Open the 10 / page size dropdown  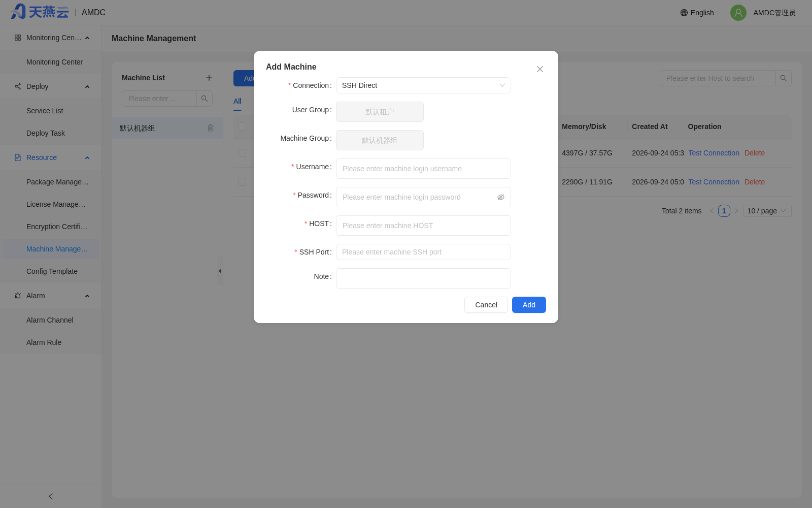coord(767,211)
